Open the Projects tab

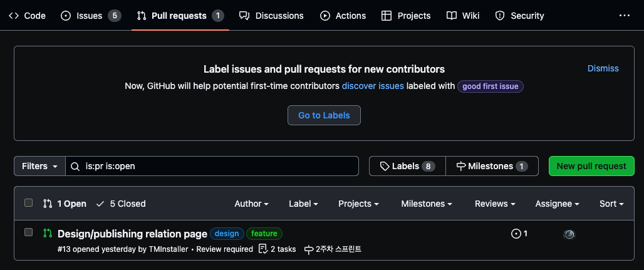click(x=406, y=16)
